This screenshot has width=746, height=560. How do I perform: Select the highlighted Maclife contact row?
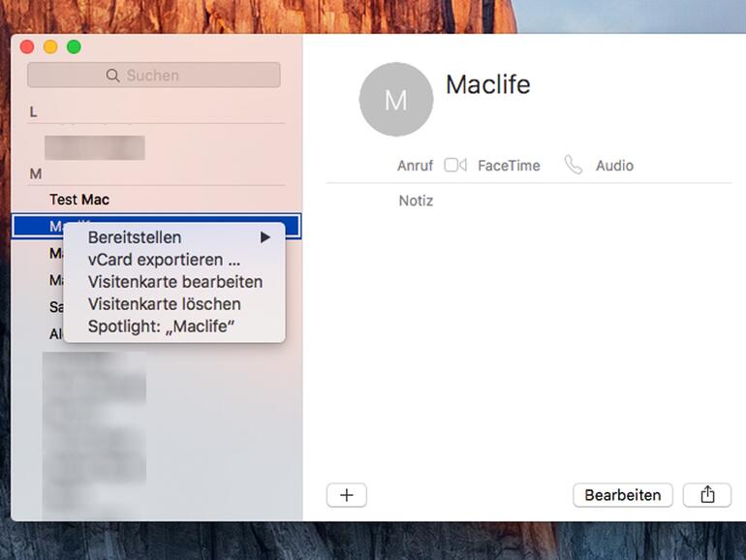[156, 226]
